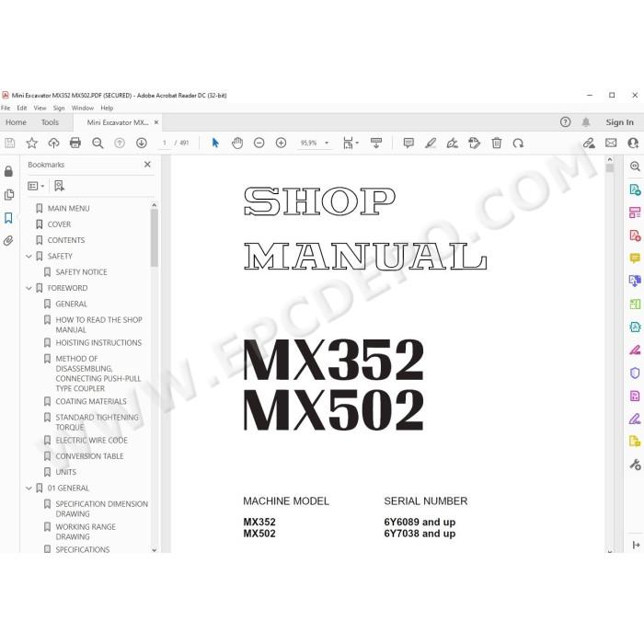Viewport: 644px width, 644px height.
Task: Open the attachments paperclip panel icon
Action: (x=8, y=241)
